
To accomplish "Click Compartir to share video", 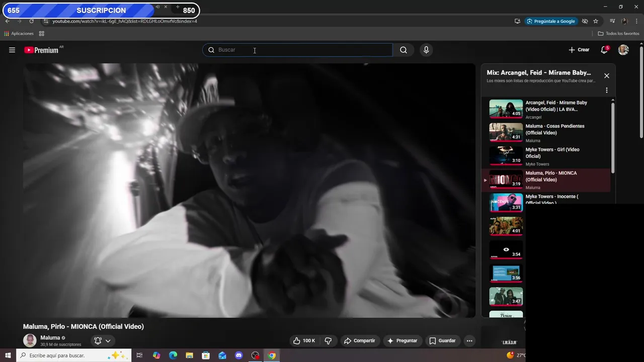I will [x=360, y=340].
